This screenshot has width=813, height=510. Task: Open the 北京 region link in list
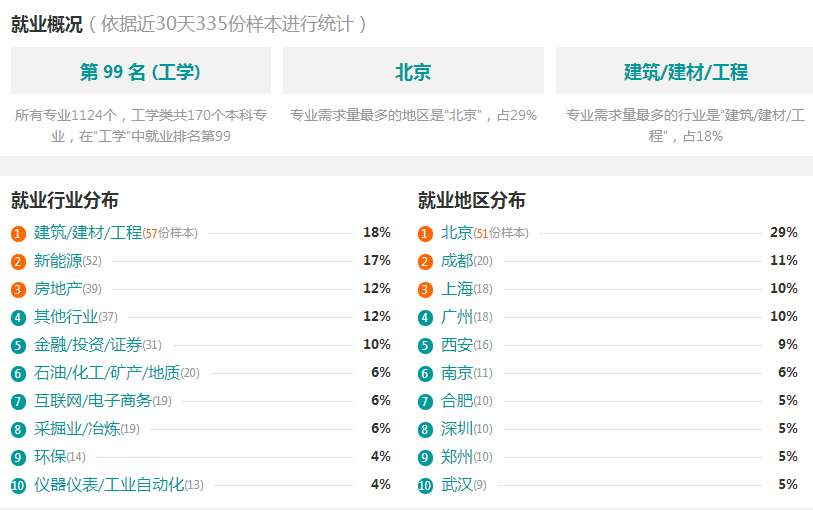pyautogui.click(x=457, y=232)
